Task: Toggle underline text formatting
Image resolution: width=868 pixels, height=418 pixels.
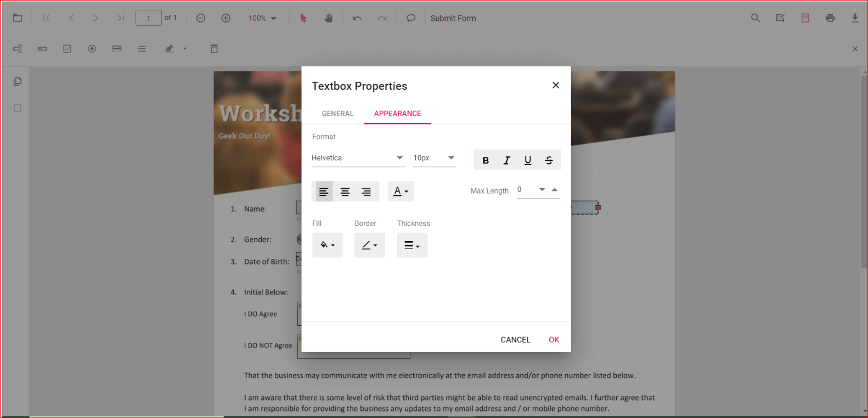Action: [x=528, y=160]
